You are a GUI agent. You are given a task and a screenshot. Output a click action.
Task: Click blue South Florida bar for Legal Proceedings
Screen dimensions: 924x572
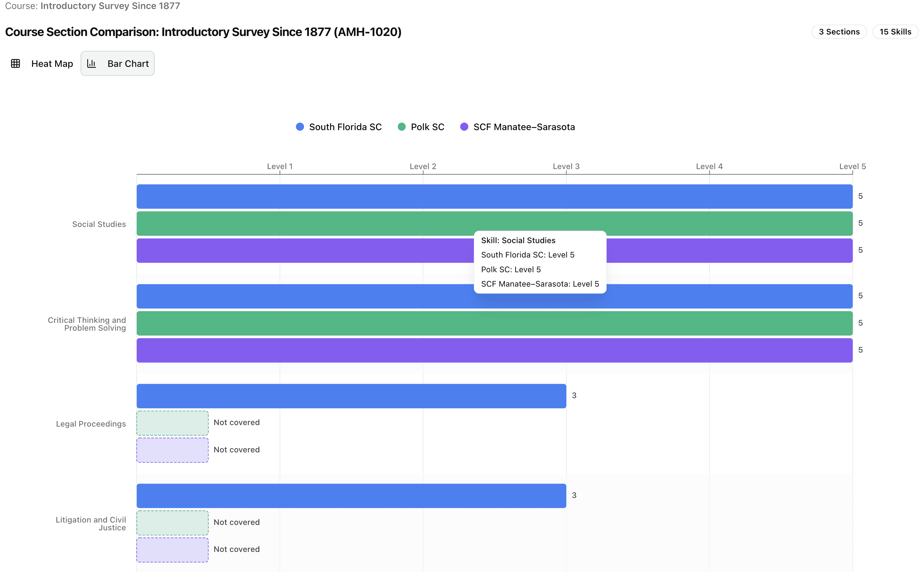click(x=351, y=396)
